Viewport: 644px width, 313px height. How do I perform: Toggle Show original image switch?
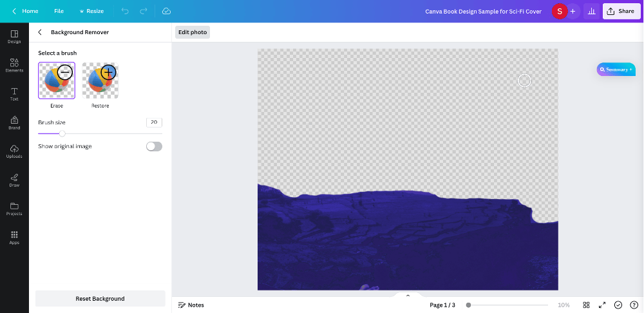click(154, 146)
